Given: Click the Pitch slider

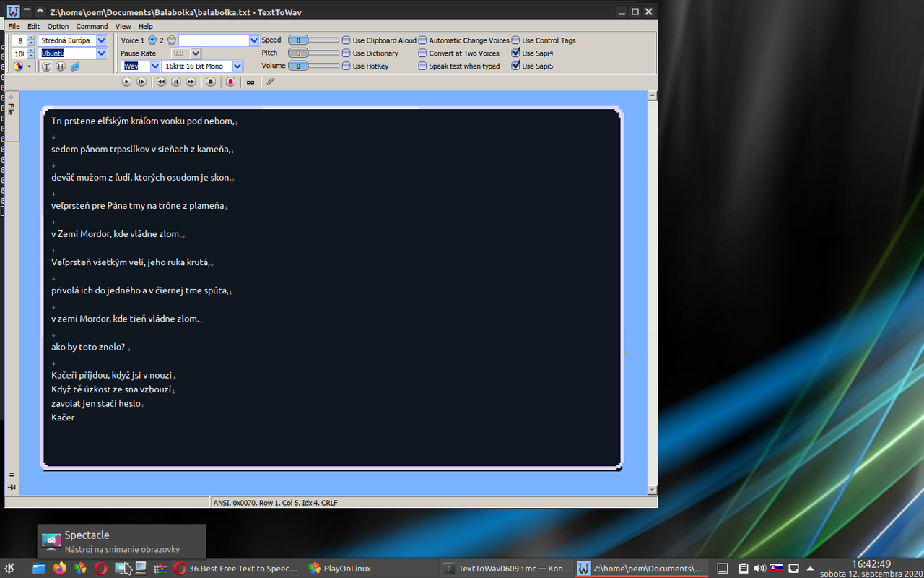Looking at the screenshot, I should [313, 53].
